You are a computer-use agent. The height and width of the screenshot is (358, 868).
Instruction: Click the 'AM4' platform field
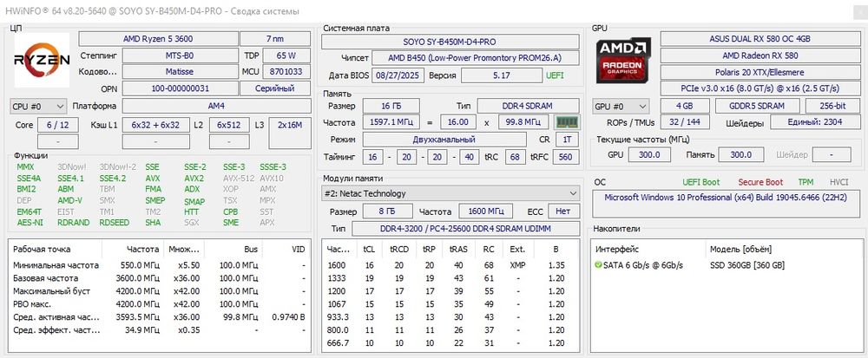pyautogui.click(x=216, y=106)
